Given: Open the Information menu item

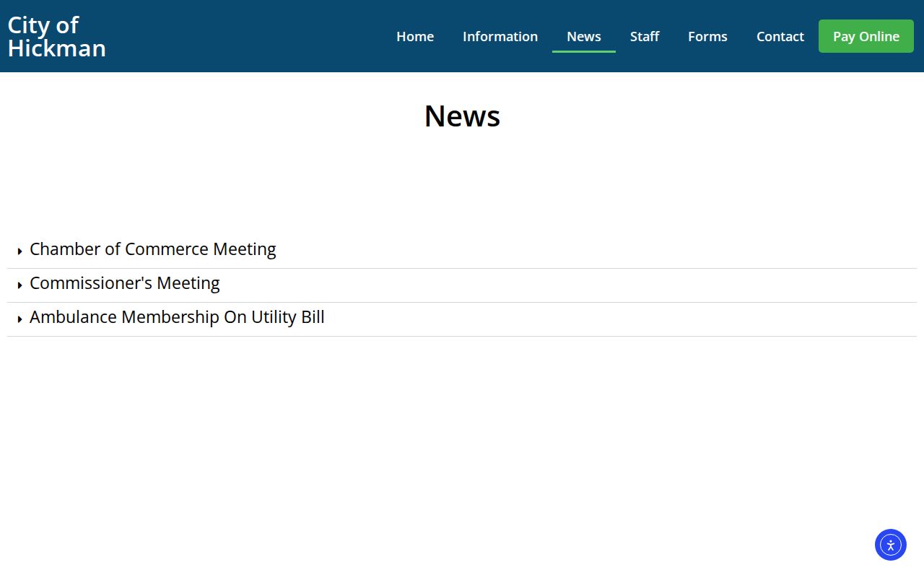Looking at the screenshot, I should pos(500,36).
